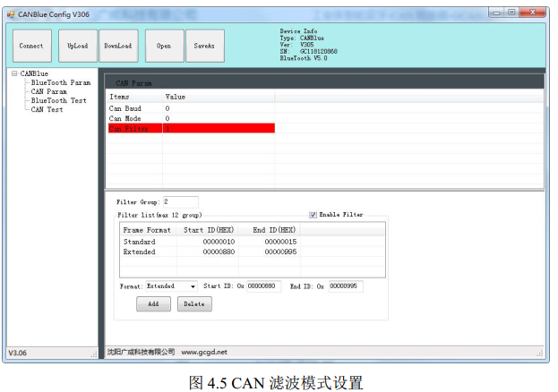Image resolution: width=558 pixels, height=392 pixels.
Task: Click the V3.06 version label
Action: pos(17,354)
